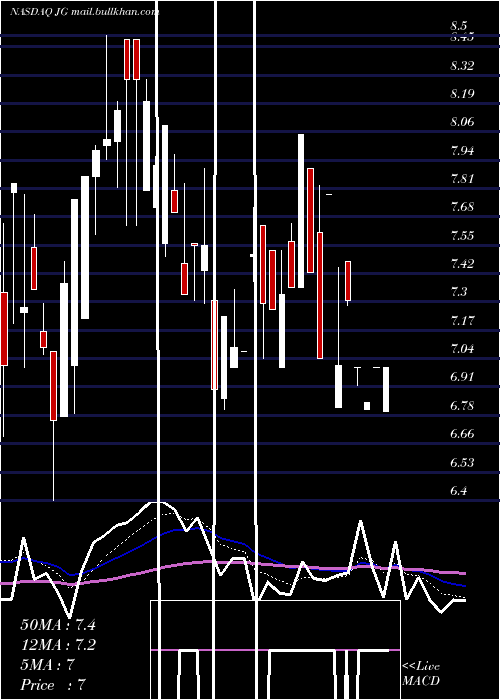Click the 7.55 price axis label

click(x=462, y=236)
